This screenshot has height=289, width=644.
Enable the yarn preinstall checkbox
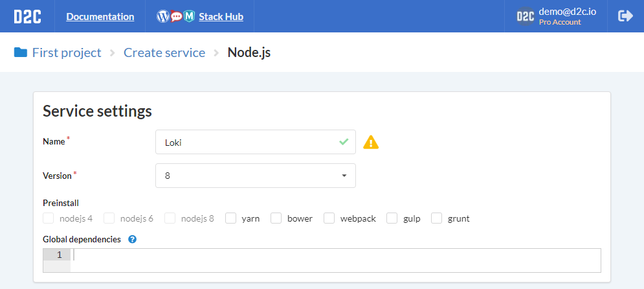click(x=231, y=218)
